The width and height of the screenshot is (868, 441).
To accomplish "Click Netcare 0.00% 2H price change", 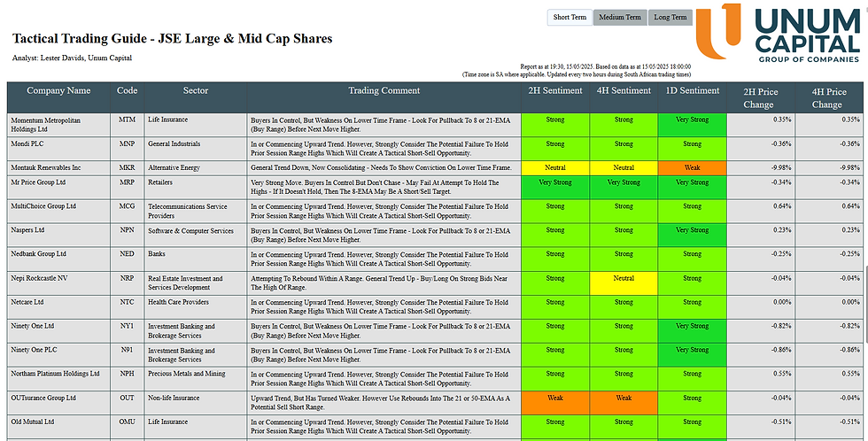I will pos(782,302).
